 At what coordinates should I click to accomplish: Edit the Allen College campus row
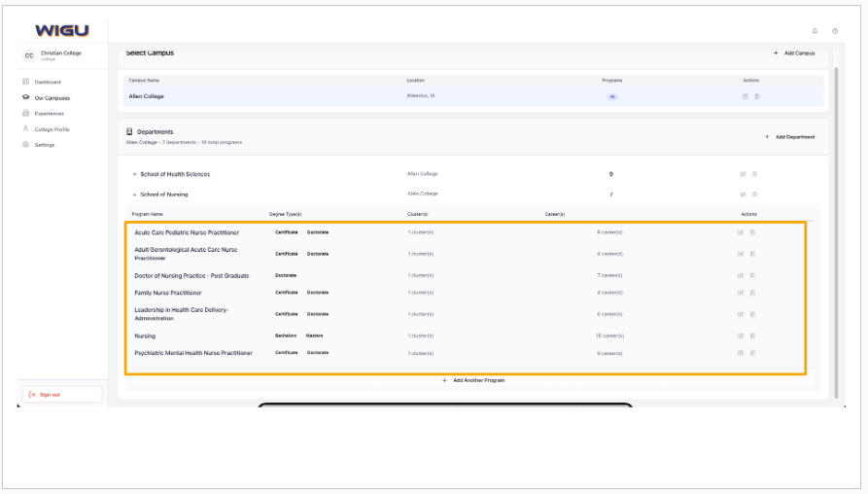(746, 96)
